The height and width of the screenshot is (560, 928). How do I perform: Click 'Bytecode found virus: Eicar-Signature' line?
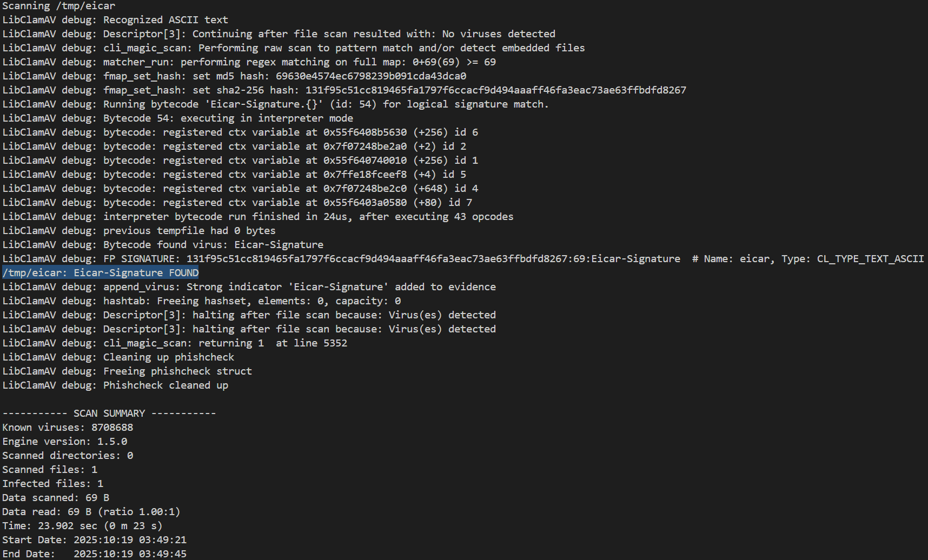213,245
